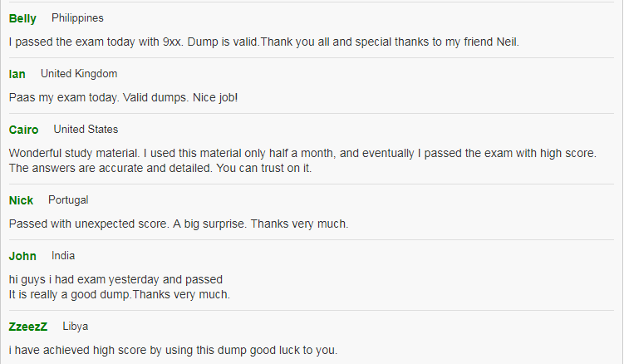The width and height of the screenshot is (624, 364).
Task: Click the United Kingdom country label
Action: 79,74
